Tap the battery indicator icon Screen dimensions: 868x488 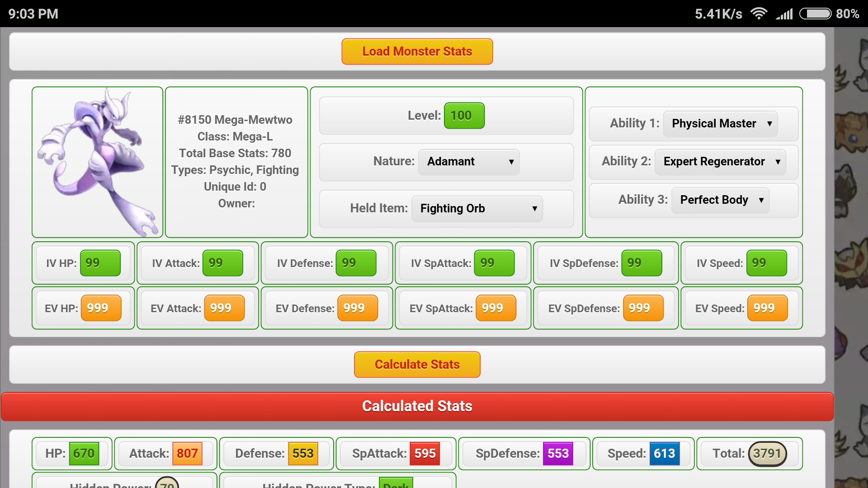[815, 14]
